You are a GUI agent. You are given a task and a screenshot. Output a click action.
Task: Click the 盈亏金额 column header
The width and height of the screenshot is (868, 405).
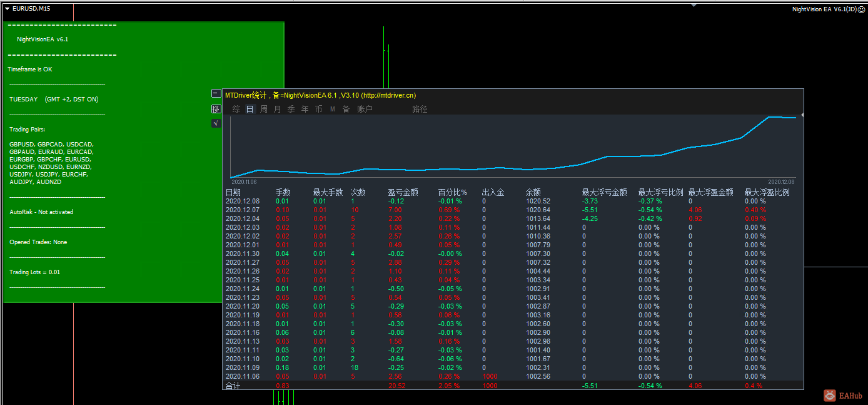[x=403, y=193]
